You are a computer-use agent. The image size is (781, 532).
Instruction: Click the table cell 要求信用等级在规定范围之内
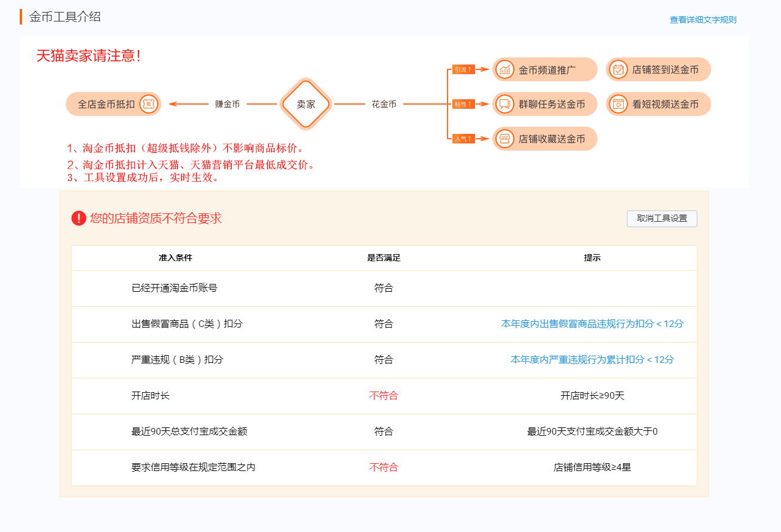tap(194, 467)
